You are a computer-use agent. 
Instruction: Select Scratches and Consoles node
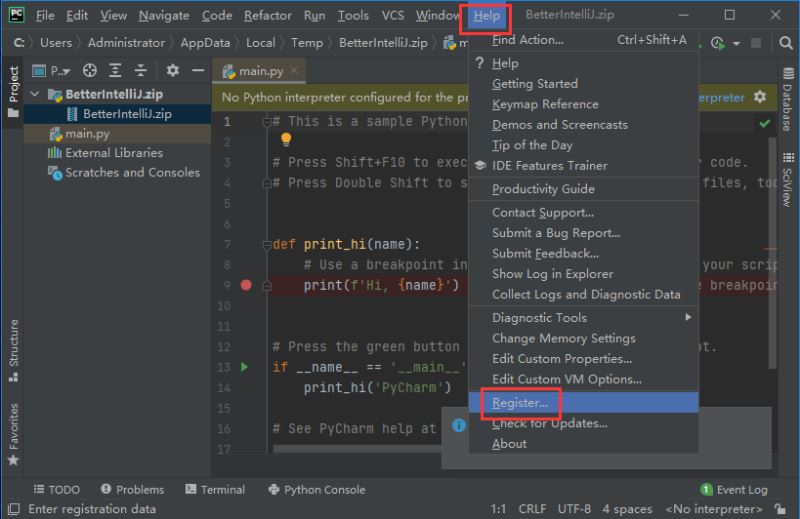click(x=123, y=172)
